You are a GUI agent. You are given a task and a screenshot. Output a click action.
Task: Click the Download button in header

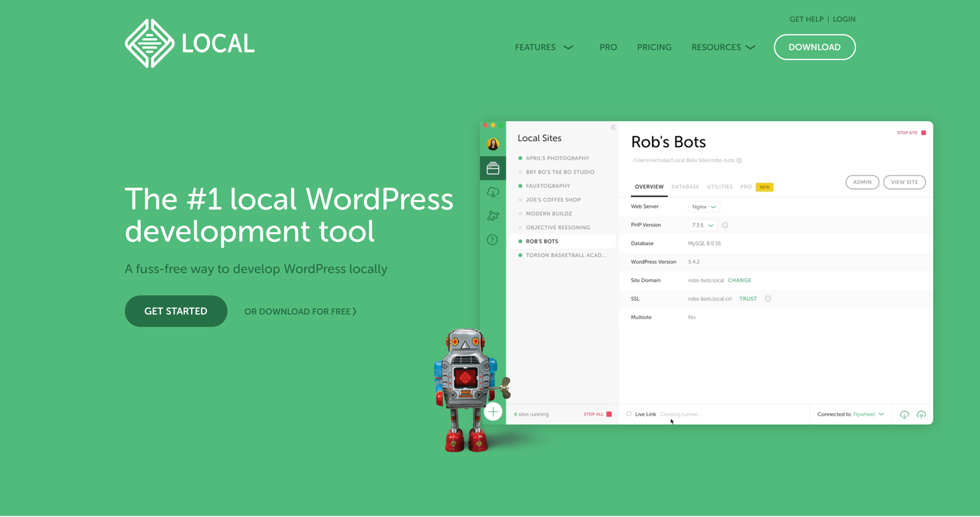click(x=815, y=47)
